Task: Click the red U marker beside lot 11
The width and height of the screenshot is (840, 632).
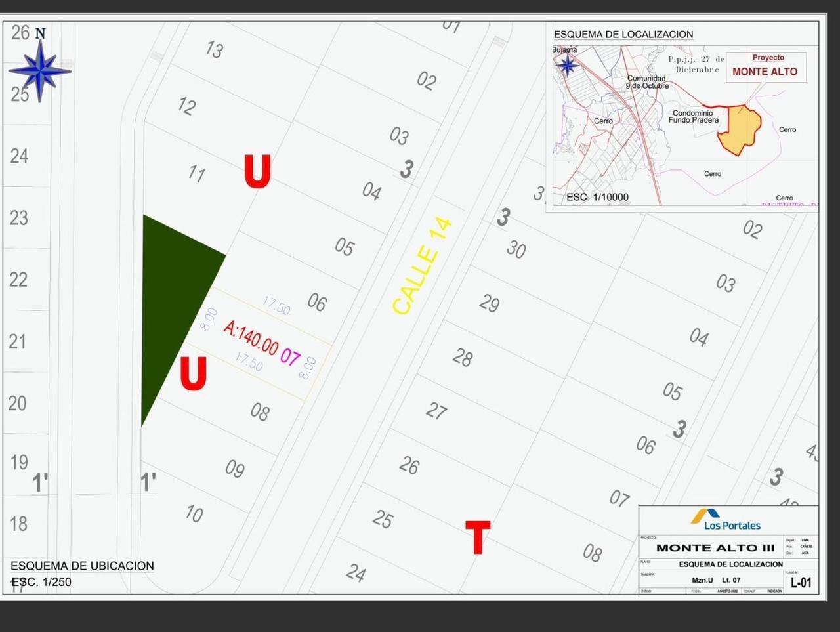Action: click(257, 172)
